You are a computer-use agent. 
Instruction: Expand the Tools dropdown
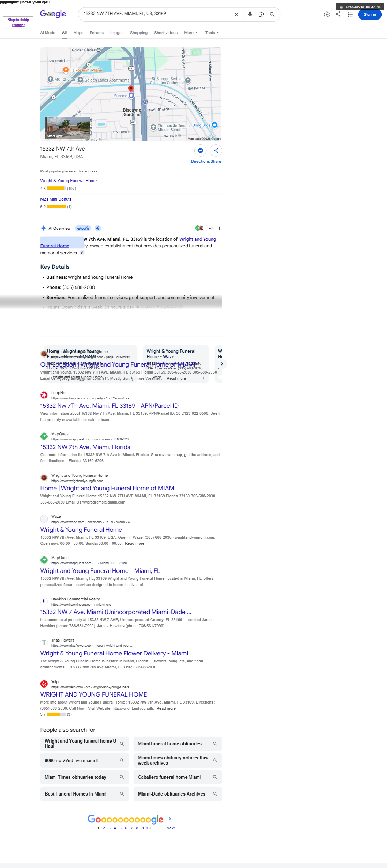tap(212, 33)
